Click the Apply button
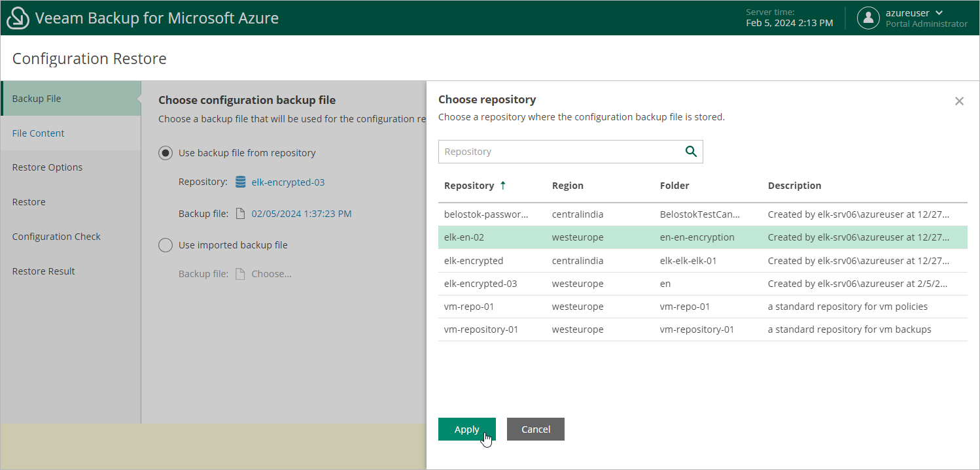Viewport: 980px width, 470px height. (x=467, y=429)
